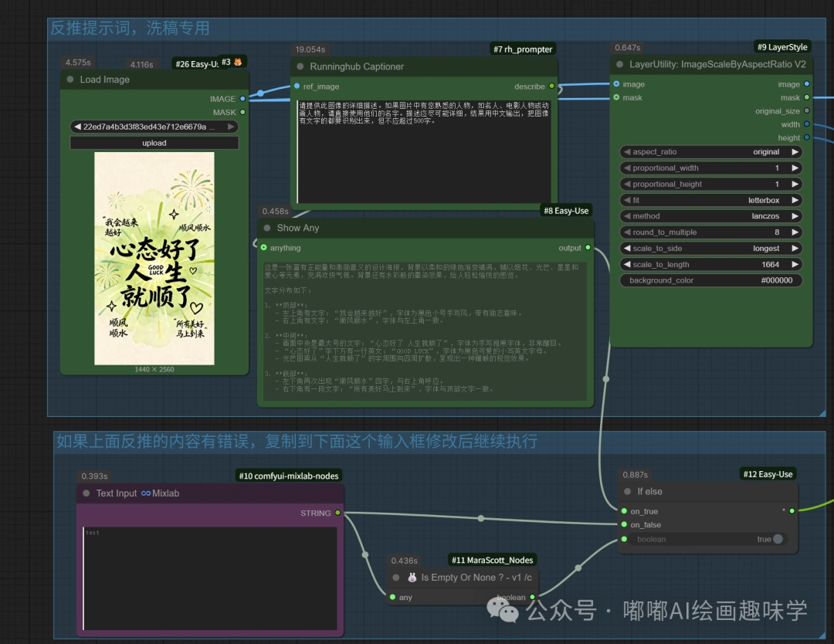The height and width of the screenshot is (644, 834).
Task: Collapse the Load Image node via its dot
Action: tap(71, 80)
